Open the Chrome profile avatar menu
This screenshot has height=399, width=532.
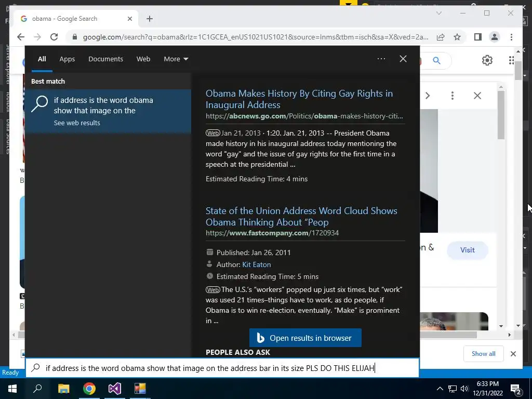click(495, 37)
